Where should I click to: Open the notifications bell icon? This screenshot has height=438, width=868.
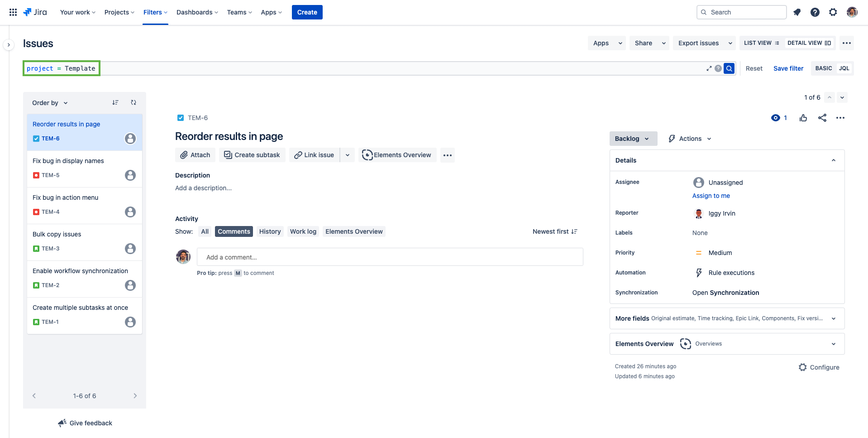797,12
